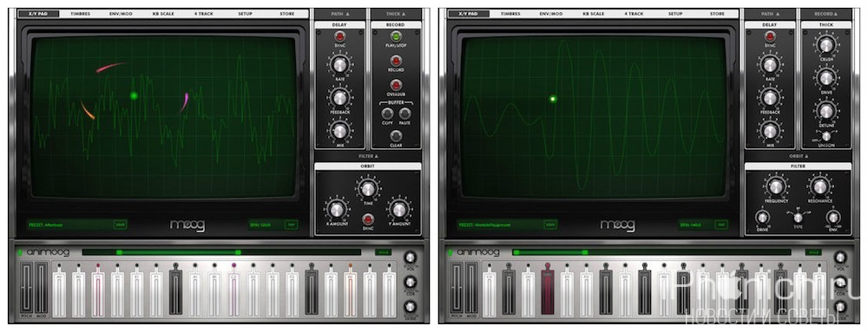Screen dimensions: 868x332
Task: Click the Crush knob in the Thick panel
Action: 826,45
